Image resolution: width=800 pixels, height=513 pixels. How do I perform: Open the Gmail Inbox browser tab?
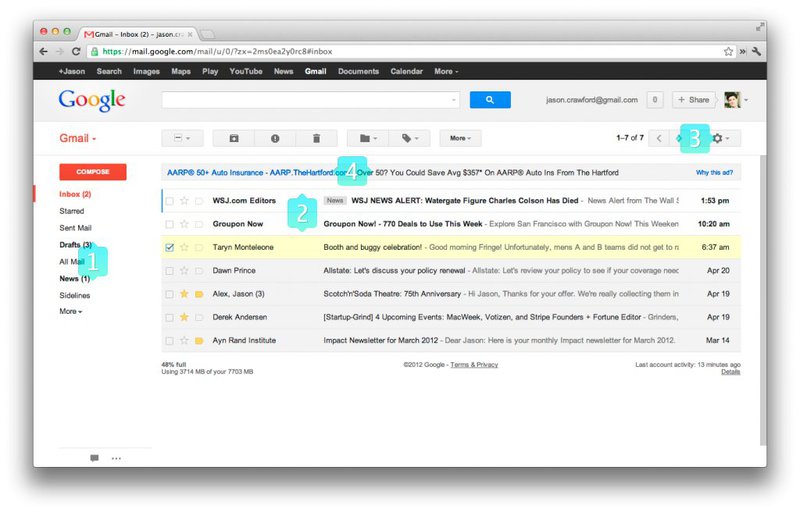138,34
